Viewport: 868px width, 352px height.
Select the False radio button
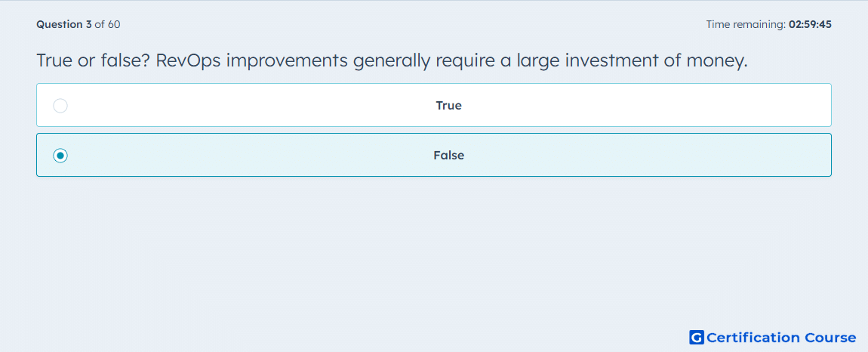60,156
